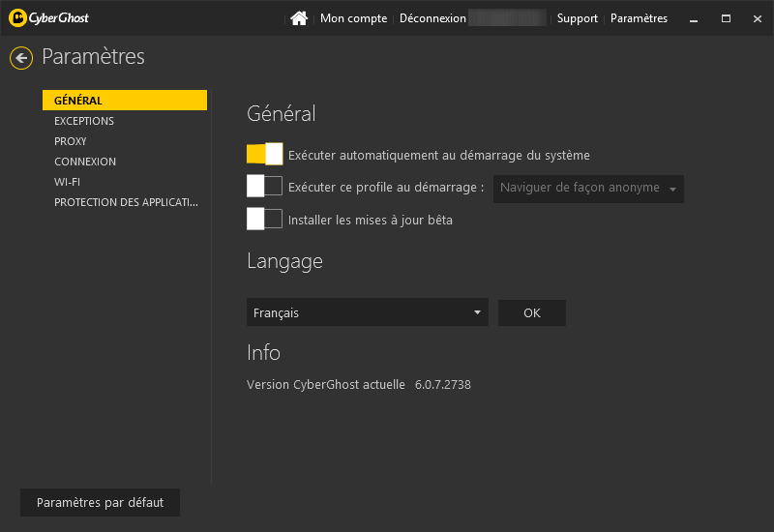Open Protection des applications section
Image resolution: width=774 pixels, height=532 pixels.
tap(126, 202)
